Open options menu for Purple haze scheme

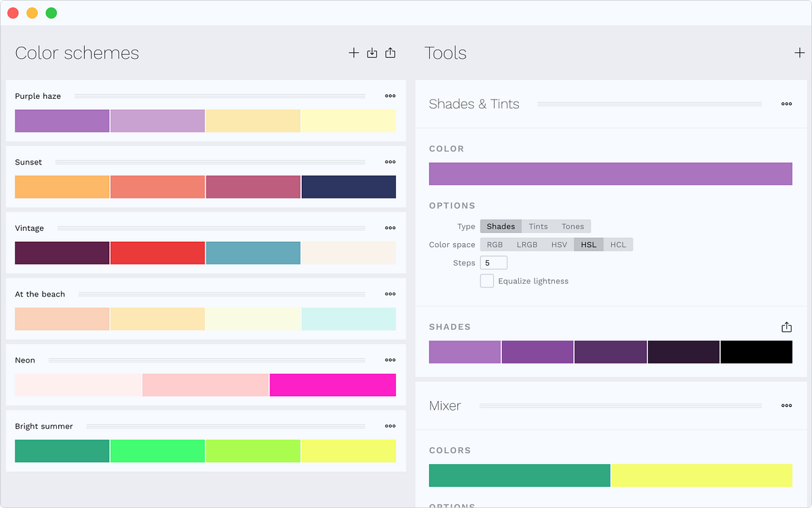coord(390,96)
